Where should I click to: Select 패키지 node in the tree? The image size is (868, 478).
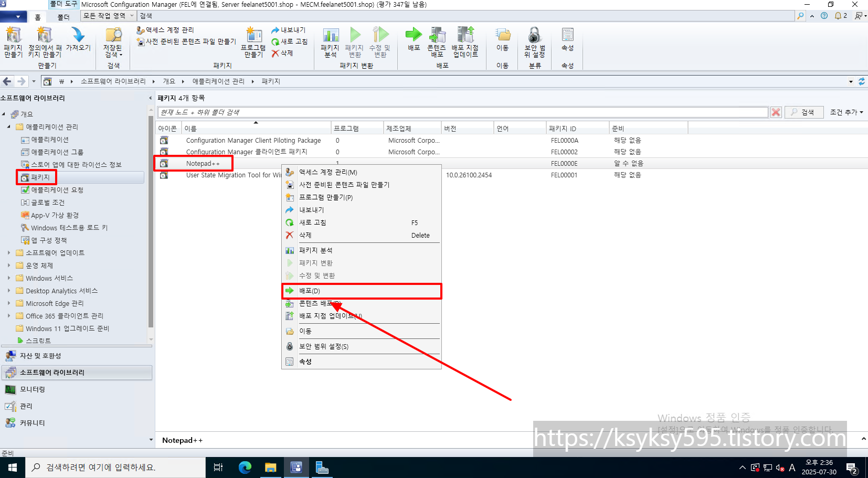(40, 177)
